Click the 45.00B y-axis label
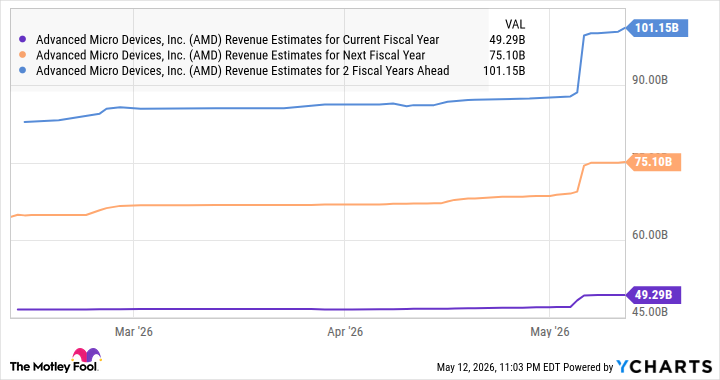This screenshot has width=720, height=380. point(650,312)
